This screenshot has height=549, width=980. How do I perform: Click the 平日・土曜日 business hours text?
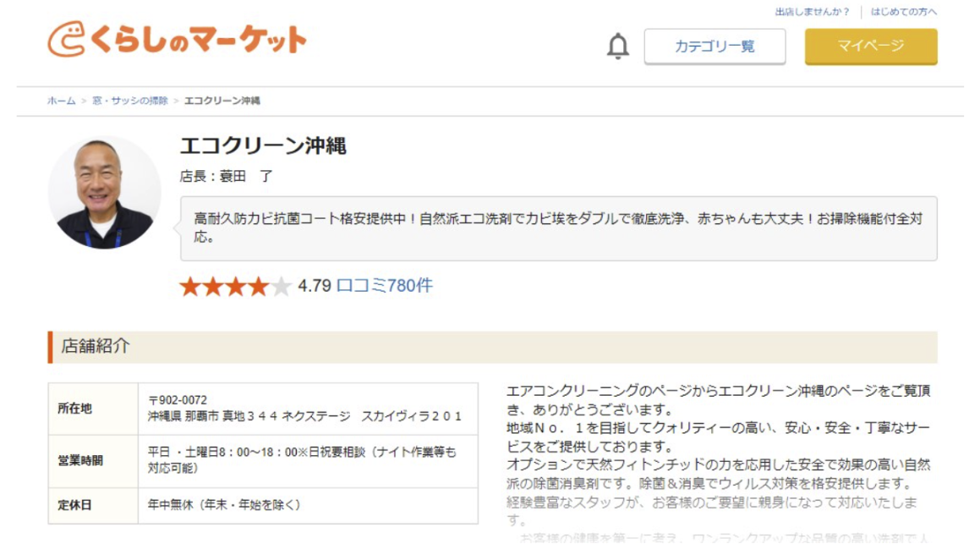(303, 460)
